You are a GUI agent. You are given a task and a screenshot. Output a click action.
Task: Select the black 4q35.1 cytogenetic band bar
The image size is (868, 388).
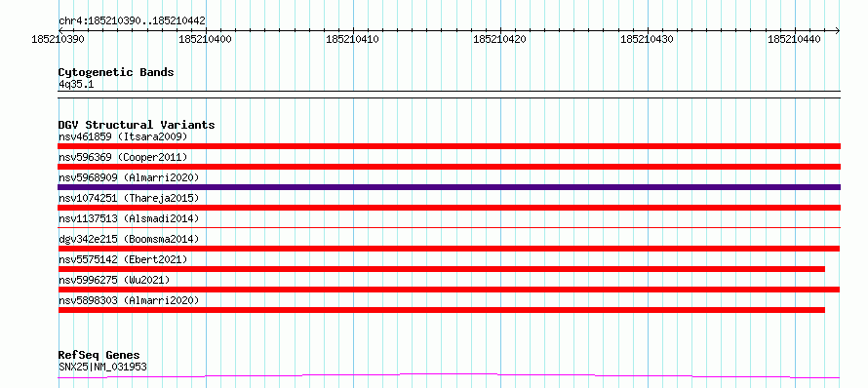tap(449, 95)
